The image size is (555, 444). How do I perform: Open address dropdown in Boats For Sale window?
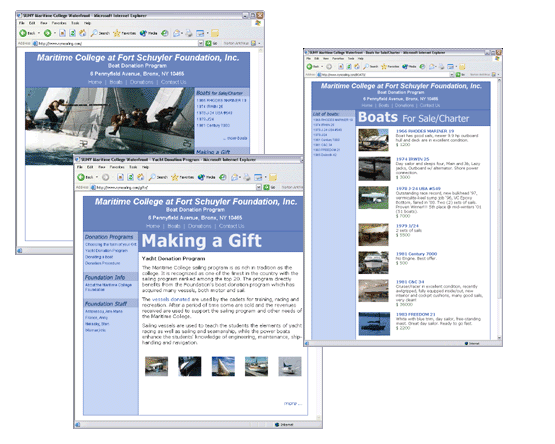(x=452, y=75)
